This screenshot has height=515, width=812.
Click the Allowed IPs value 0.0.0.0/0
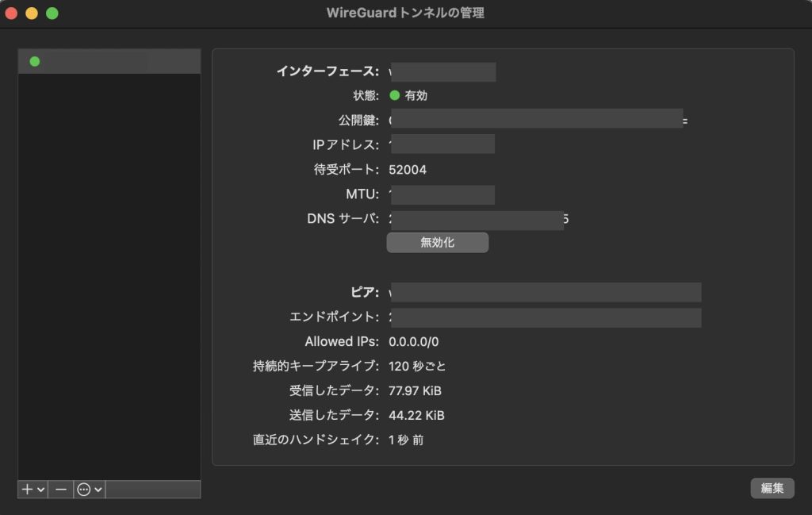pyautogui.click(x=413, y=342)
